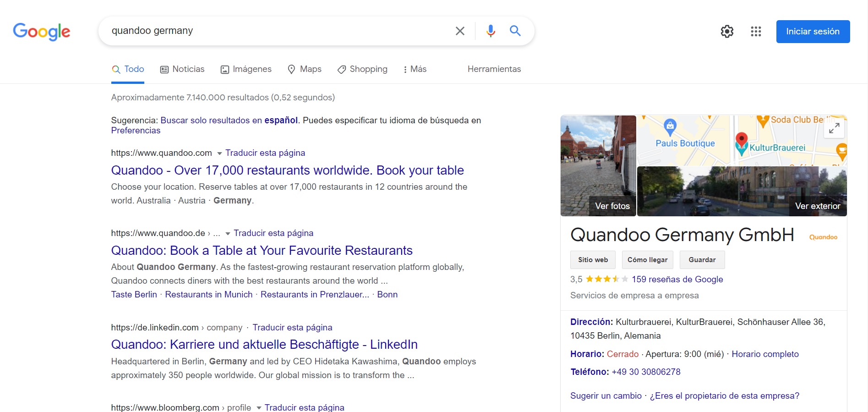Click the Pauls Boutique map marker

click(x=670, y=126)
